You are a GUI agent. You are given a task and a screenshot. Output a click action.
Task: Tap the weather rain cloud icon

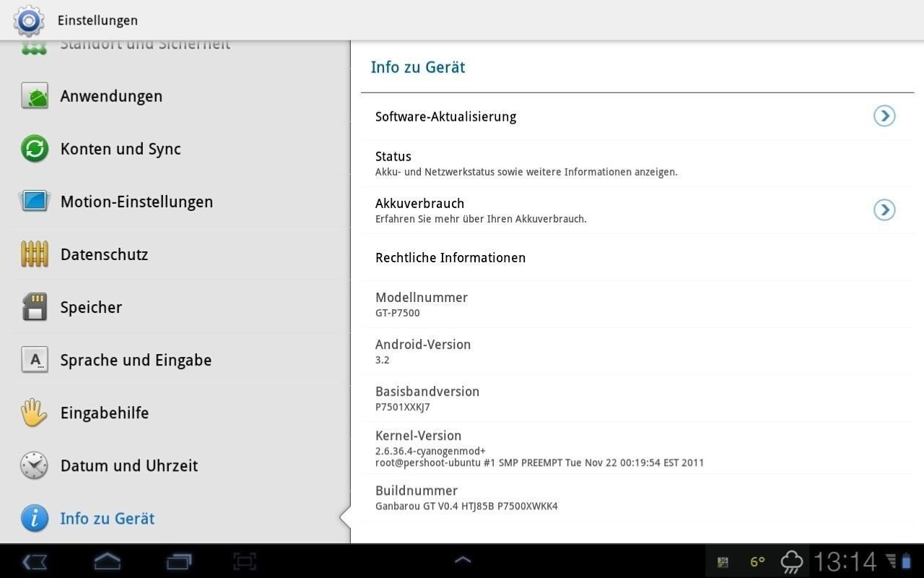(792, 561)
